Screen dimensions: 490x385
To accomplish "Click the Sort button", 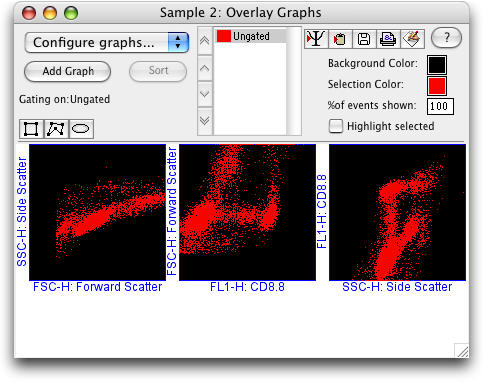I will 158,71.
